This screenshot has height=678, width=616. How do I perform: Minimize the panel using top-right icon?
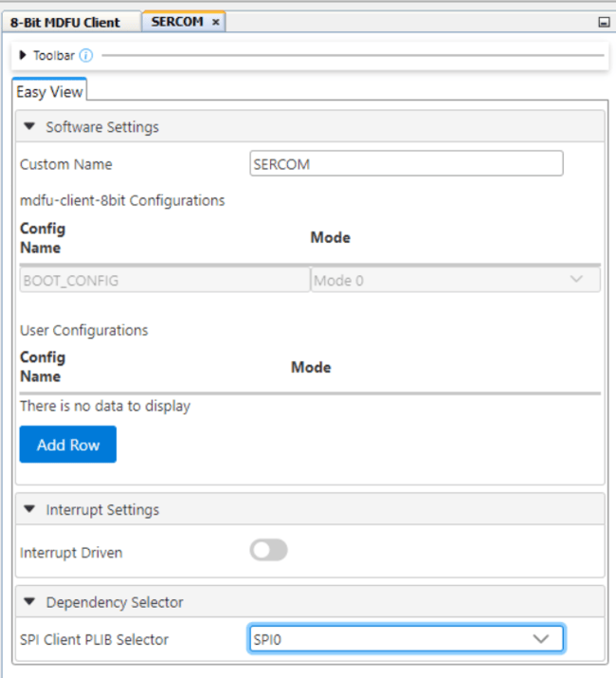tap(604, 22)
